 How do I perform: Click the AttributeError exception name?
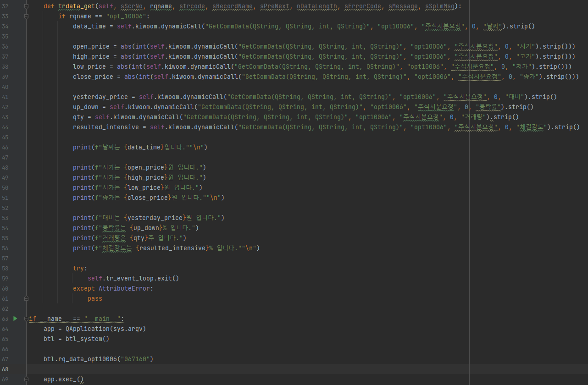point(124,288)
